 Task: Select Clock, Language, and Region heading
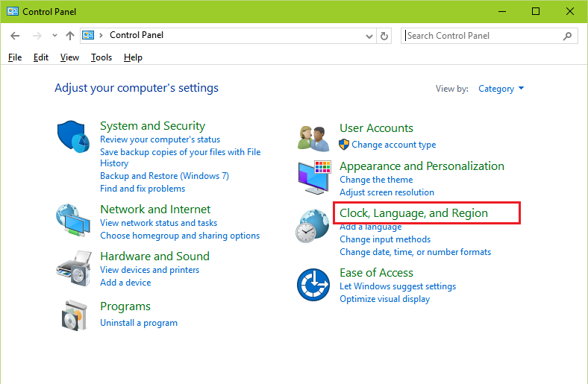(413, 213)
